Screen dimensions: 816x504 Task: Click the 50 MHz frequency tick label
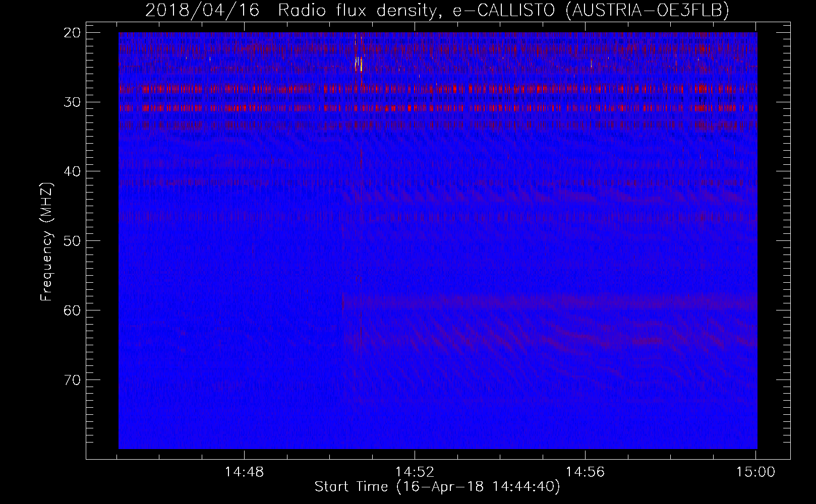click(x=73, y=240)
